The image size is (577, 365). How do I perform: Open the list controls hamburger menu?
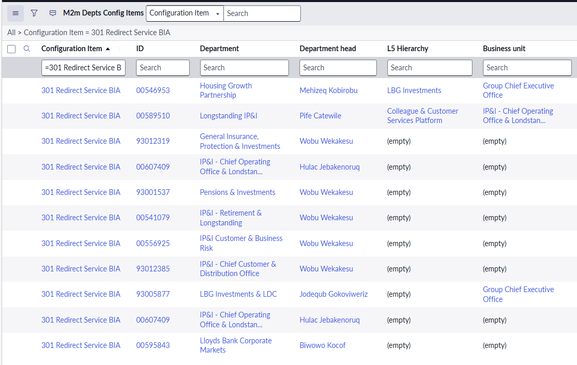(x=15, y=13)
